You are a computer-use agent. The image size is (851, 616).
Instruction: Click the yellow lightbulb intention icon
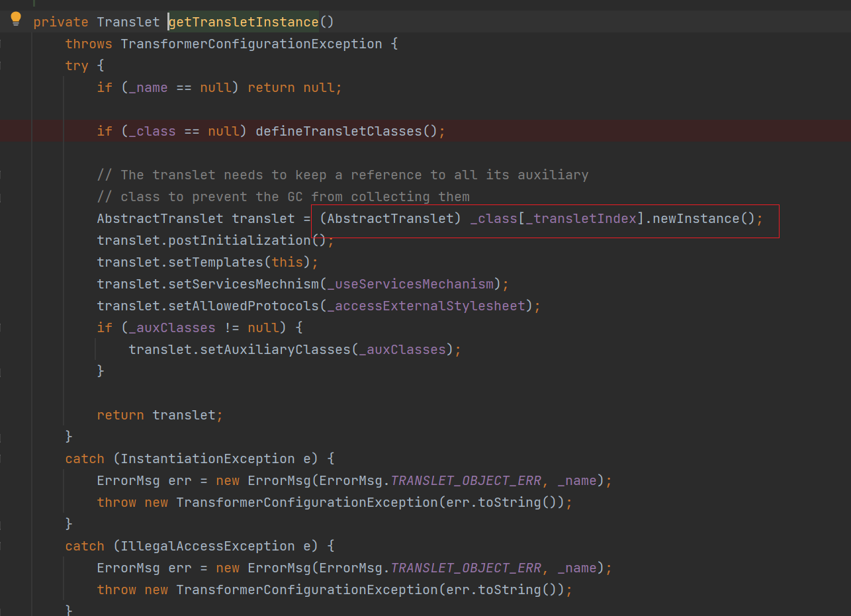click(16, 19)
